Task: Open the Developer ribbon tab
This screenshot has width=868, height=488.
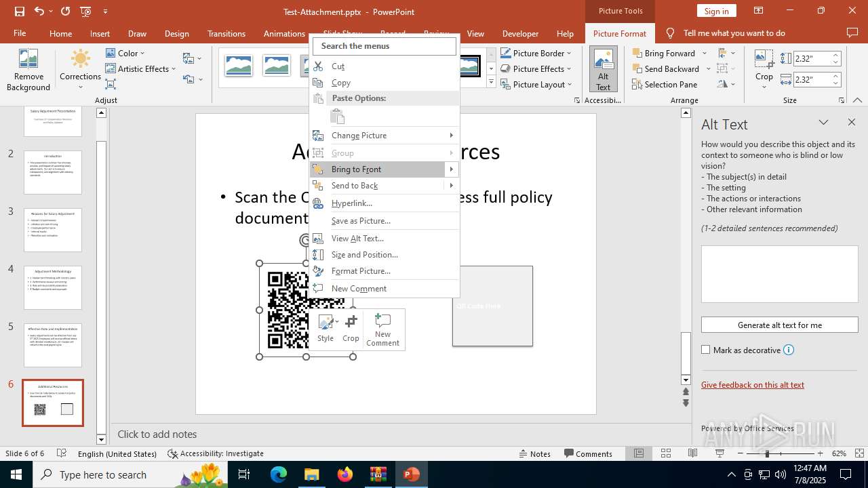Action: pos(520,33)
